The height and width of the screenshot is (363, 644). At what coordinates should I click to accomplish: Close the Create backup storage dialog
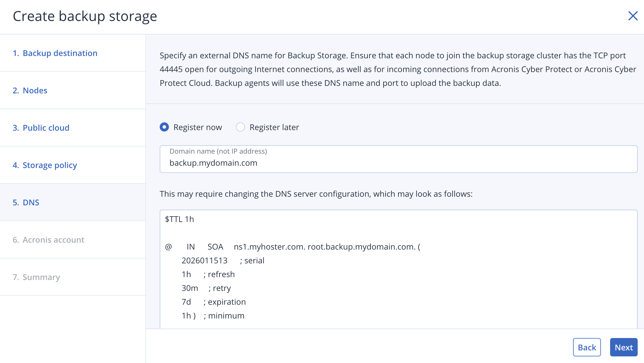coord(633,16)
